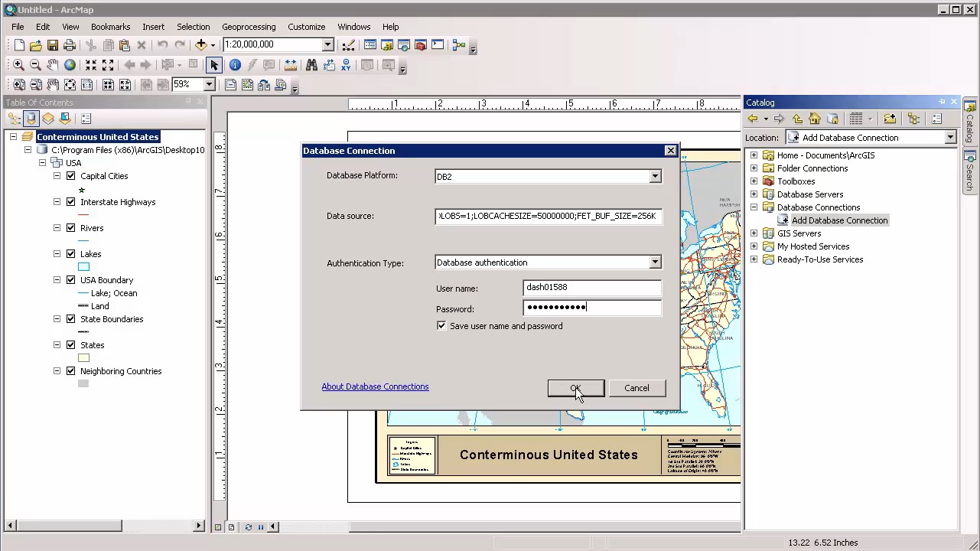Open the File menu

coord(18,27)
